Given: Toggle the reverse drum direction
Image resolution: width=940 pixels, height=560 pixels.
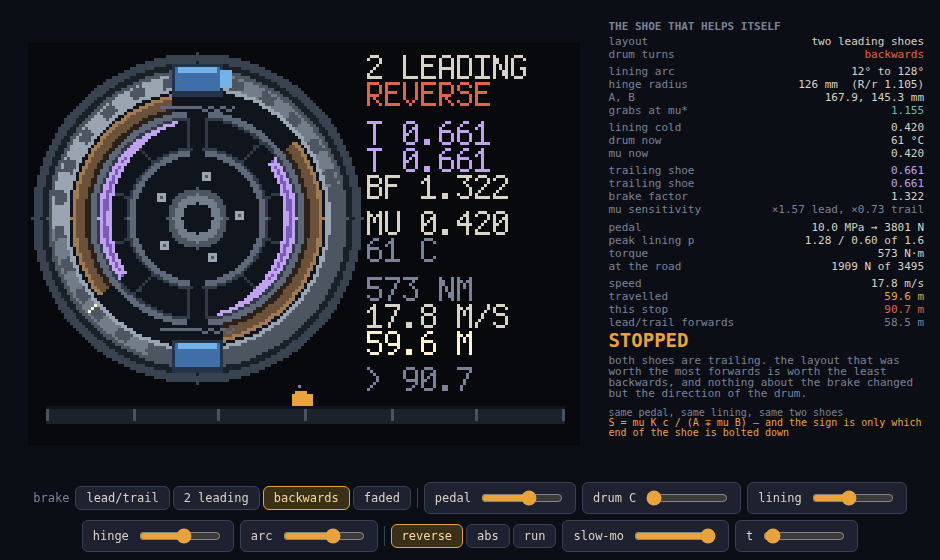Looking at the screenshot, I should click(x=427, y=535).
